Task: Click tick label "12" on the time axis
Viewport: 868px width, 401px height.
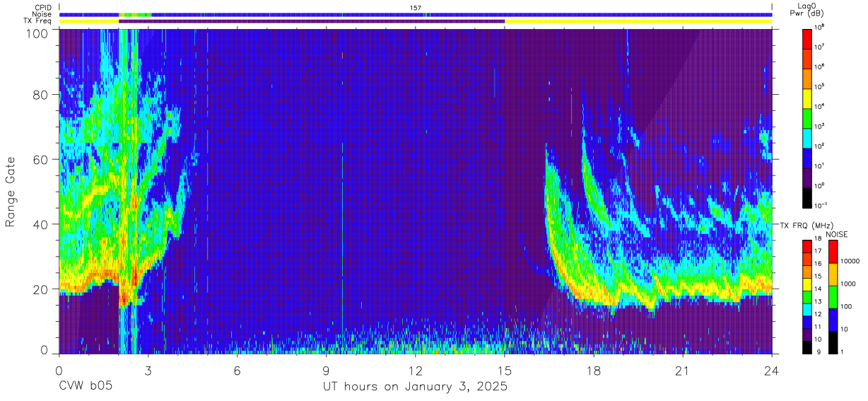Action: click(416, 371)
